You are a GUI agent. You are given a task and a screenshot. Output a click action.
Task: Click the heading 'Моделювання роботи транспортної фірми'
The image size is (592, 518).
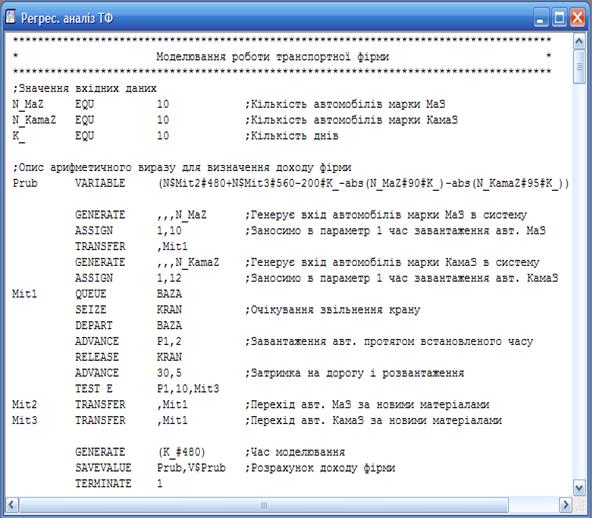[x=273, y=57]
